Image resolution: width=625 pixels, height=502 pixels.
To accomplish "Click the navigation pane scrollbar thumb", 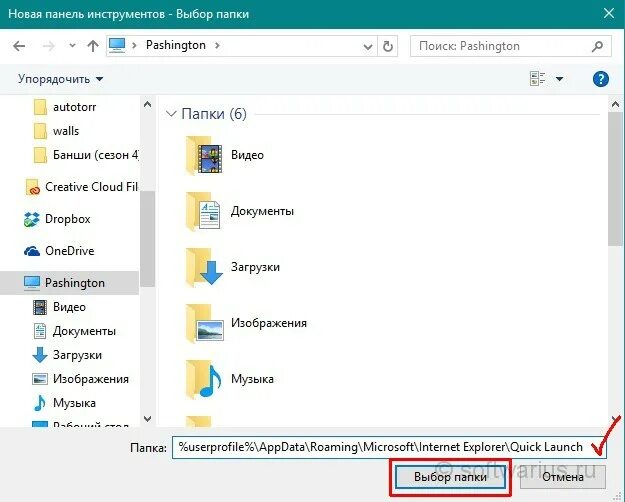I will click(147, 238).
